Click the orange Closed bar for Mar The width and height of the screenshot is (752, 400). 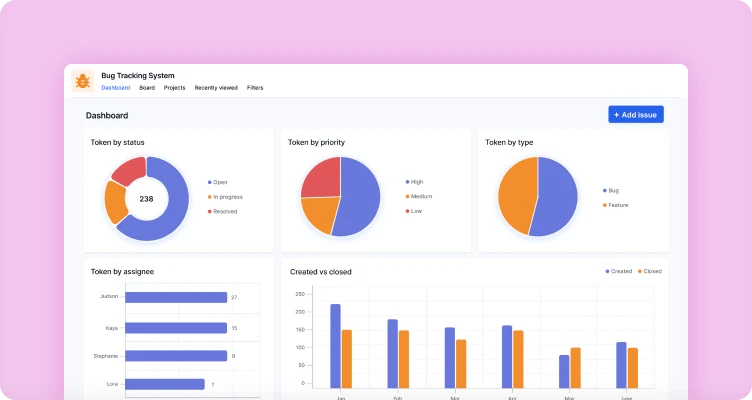[x=461, y=364]
